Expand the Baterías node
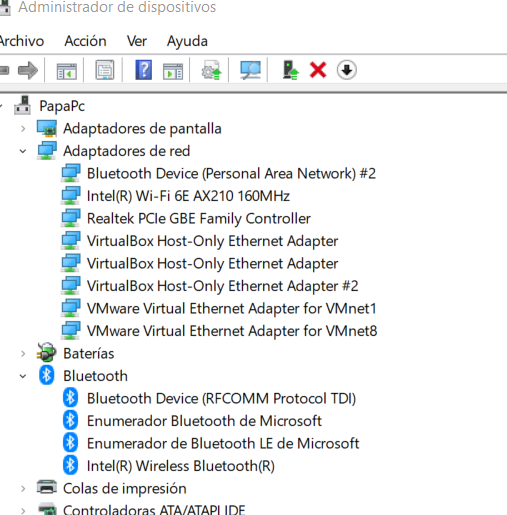The height and width of the screenshot is (515, 507). point(23,354)
